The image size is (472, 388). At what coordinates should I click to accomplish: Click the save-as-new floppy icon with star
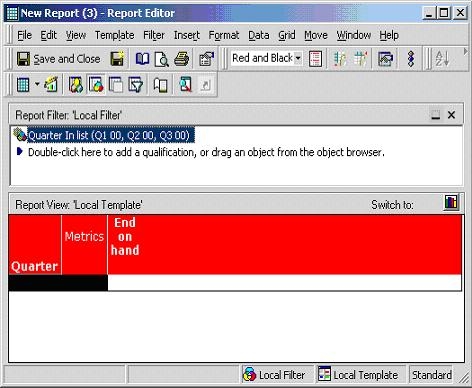[x=117, y=59]
